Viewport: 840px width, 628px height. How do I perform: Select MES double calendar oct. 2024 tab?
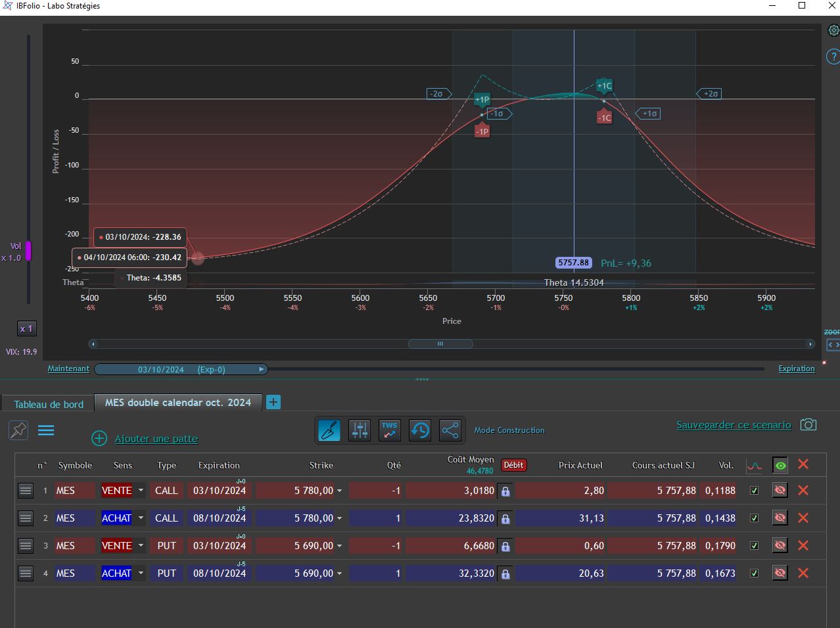coord(178,402)
